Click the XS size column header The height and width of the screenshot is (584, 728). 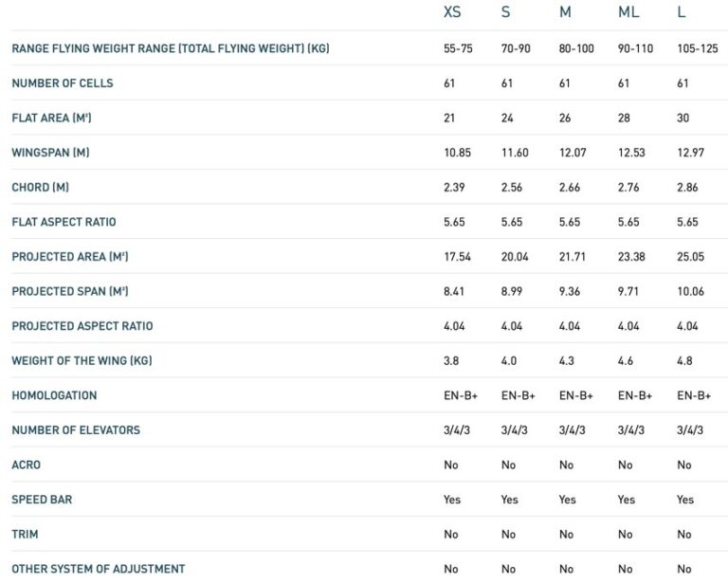[x=454, y=12]
